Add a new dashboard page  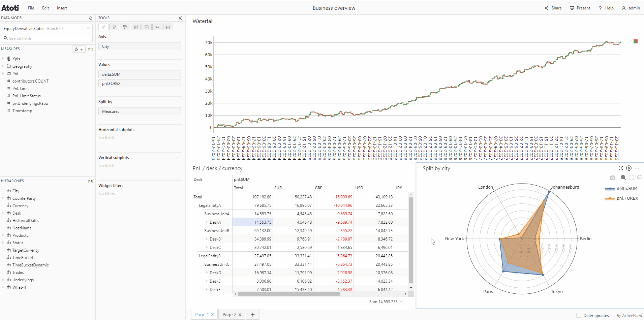coord(253,315)
